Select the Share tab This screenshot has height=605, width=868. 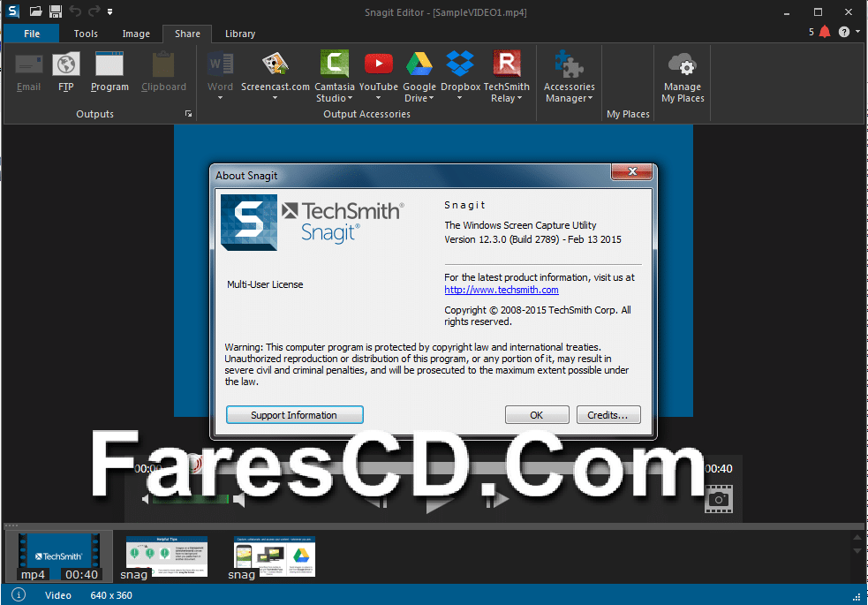187,34
